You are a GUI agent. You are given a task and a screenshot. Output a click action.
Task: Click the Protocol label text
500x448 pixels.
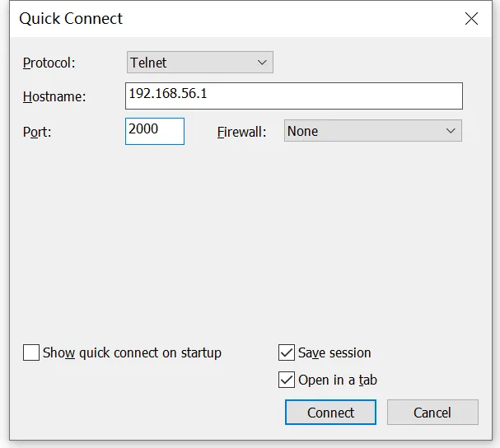49,63
